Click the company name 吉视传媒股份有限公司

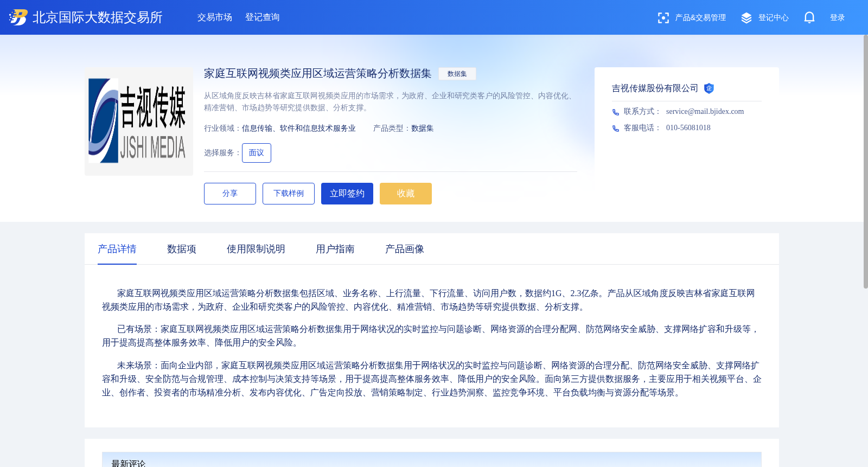[x=655, y=88]
